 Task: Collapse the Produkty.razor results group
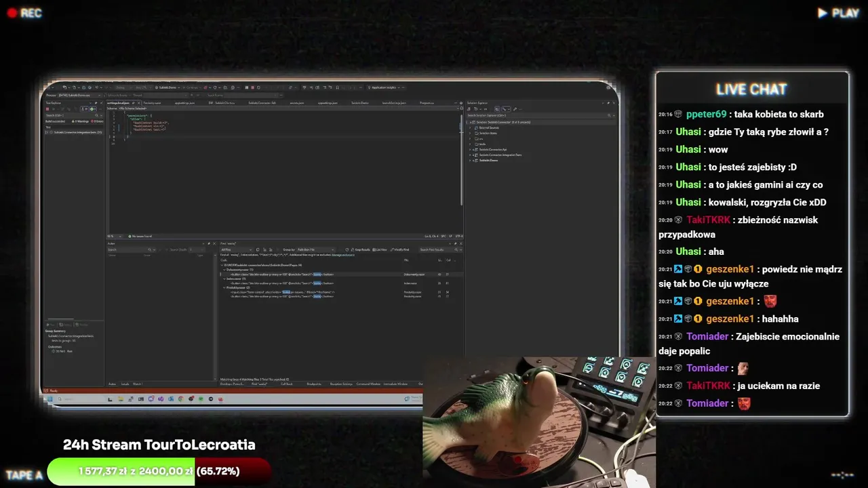(224, 287)
